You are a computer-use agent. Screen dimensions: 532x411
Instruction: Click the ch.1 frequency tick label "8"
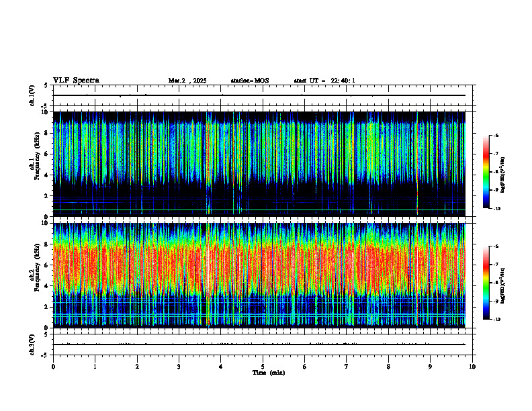pyautogui.click(x=46, y=133)
